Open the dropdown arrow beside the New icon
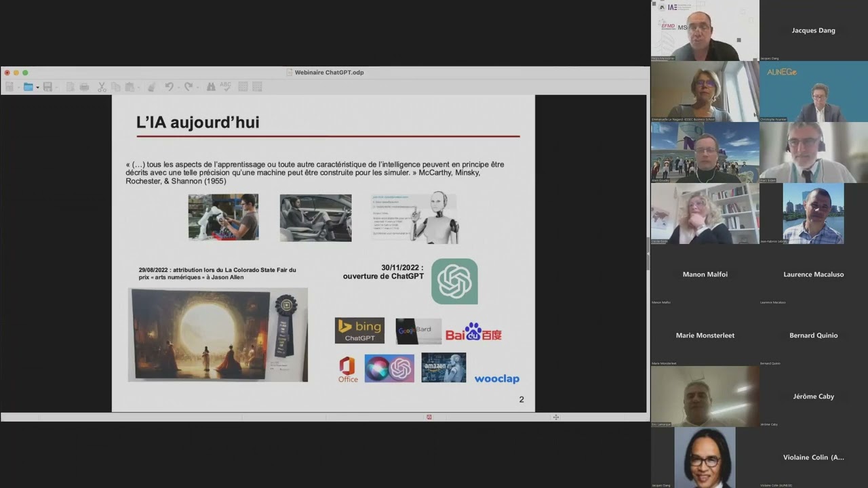This screenshot has width=868, height=488. click(x=18, y=87)
